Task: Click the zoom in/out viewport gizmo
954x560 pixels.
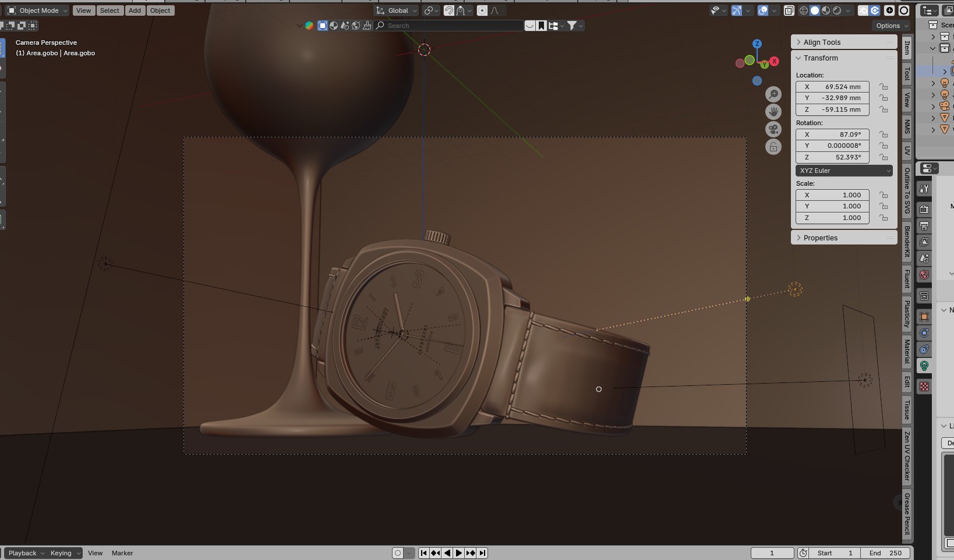Action: point(773,94)
